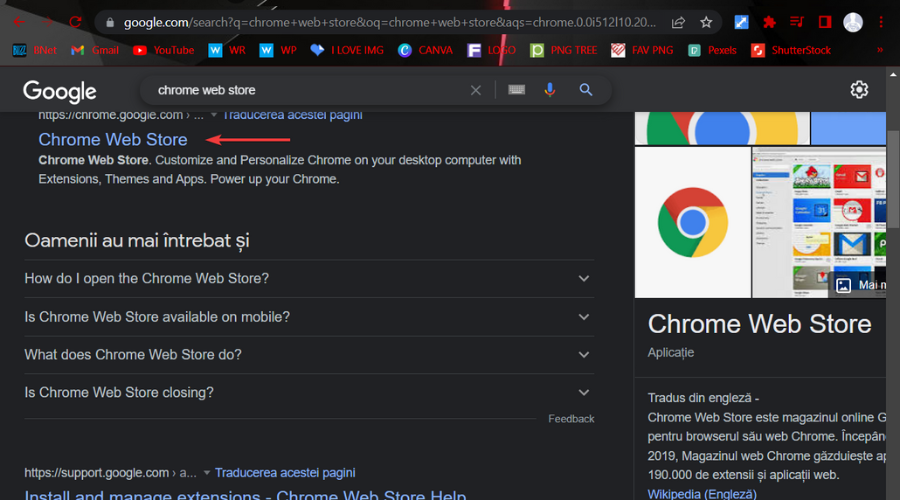This screenshot has width=900, height=500.
Task: Open Install and manage extensions result
Action: (x=245, y=494)
